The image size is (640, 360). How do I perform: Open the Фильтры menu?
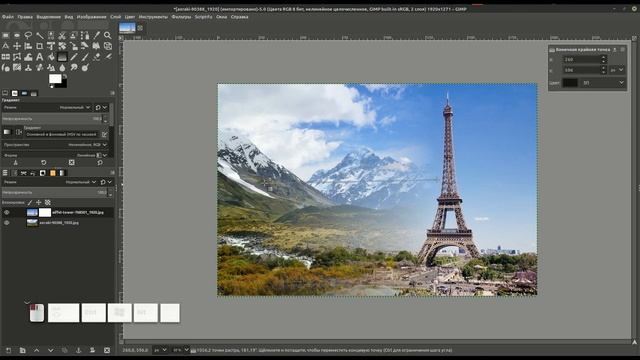coord(181,17)
